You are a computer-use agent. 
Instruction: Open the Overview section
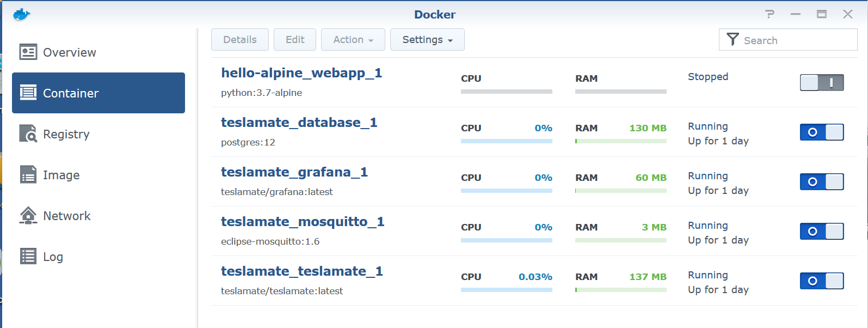(99, 52)
